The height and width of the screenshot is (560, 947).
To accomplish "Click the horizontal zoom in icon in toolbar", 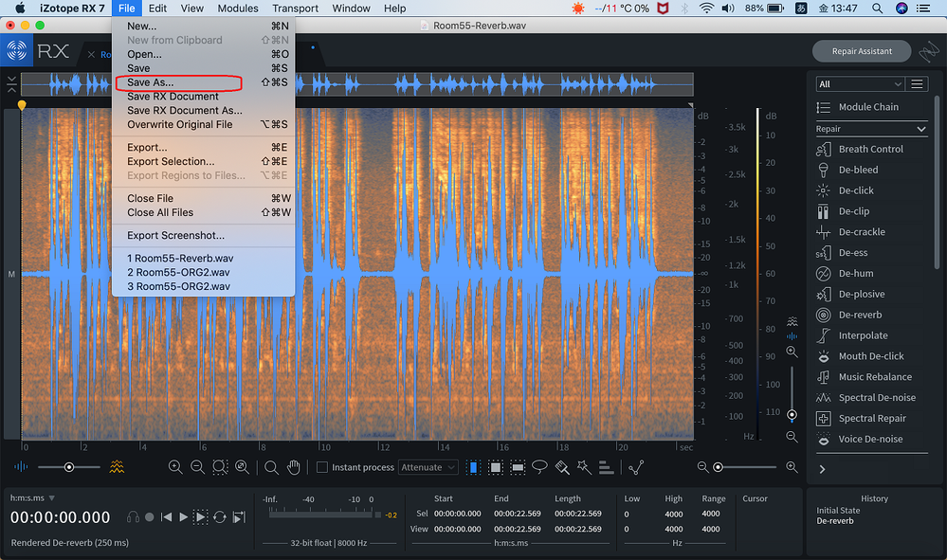I will point(175,467).
